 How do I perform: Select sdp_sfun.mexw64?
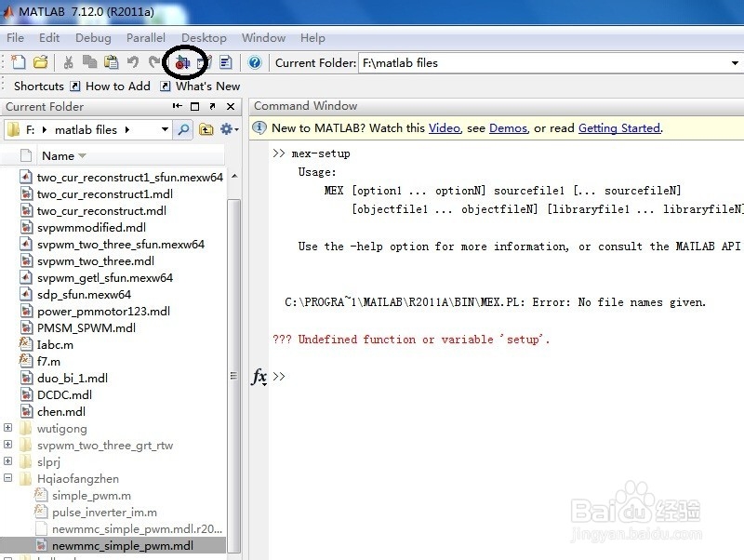point(75,294)
